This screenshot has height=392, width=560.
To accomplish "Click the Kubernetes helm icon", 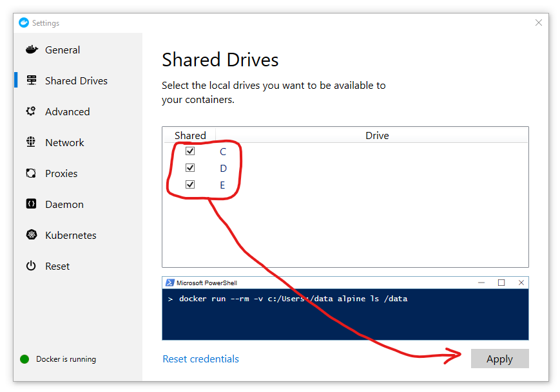I will [x=31, y=235].
